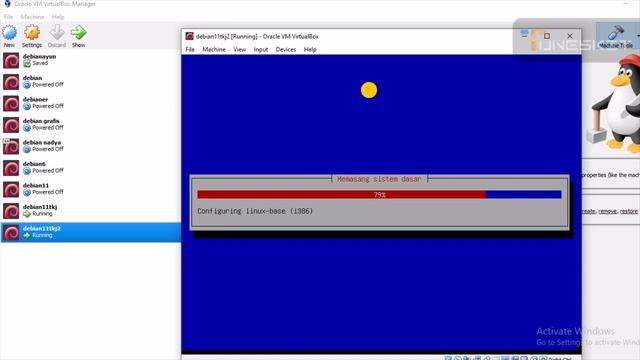This screenshot has height=360, width=640.
Task: Open Help menu in VirtualBox Manager
Action: coord(58,17)
